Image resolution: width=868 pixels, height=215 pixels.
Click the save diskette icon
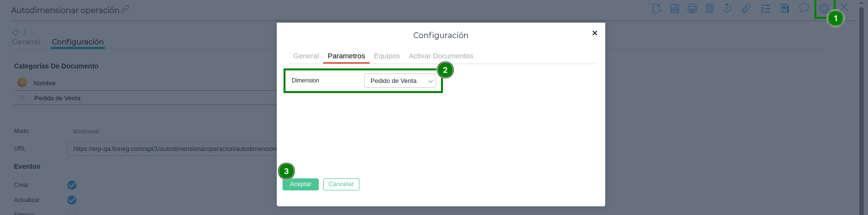[x=675, y=8]
